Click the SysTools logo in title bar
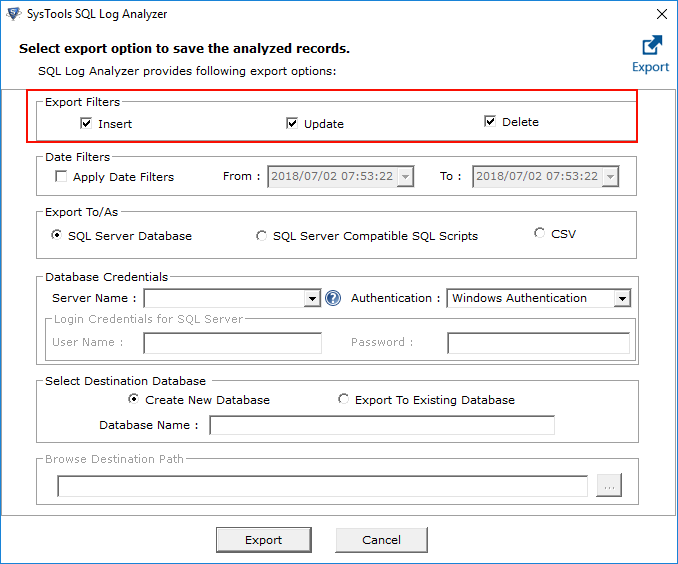 click(x=13, y=14)
